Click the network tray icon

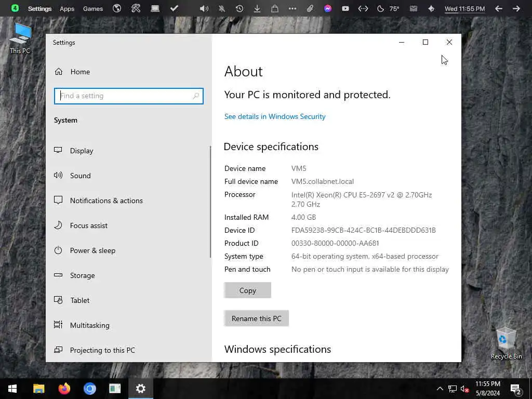(x=453, y=389)
